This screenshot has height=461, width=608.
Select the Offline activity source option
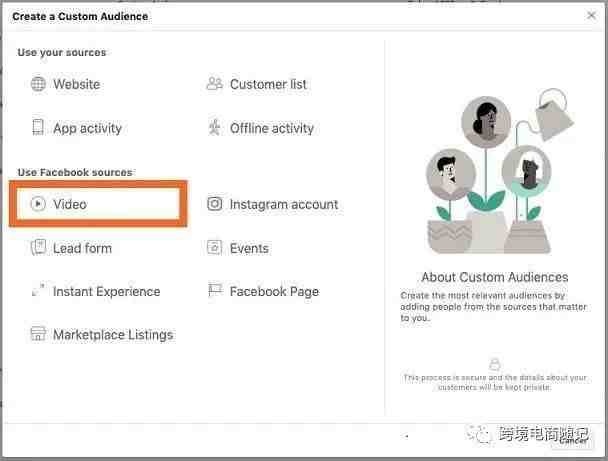(x=261, y=128)
